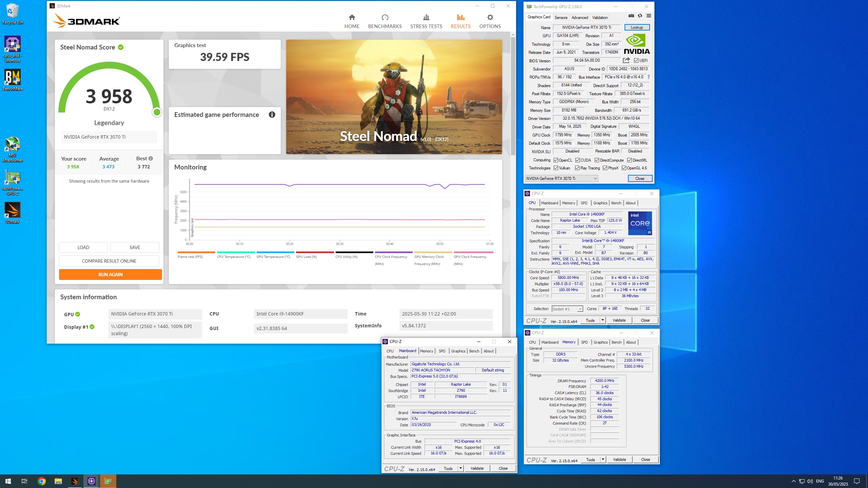The height and width of the screenshot is (488, 868).
Task: Toggle the CUDA checkbox
Action: 577,160
